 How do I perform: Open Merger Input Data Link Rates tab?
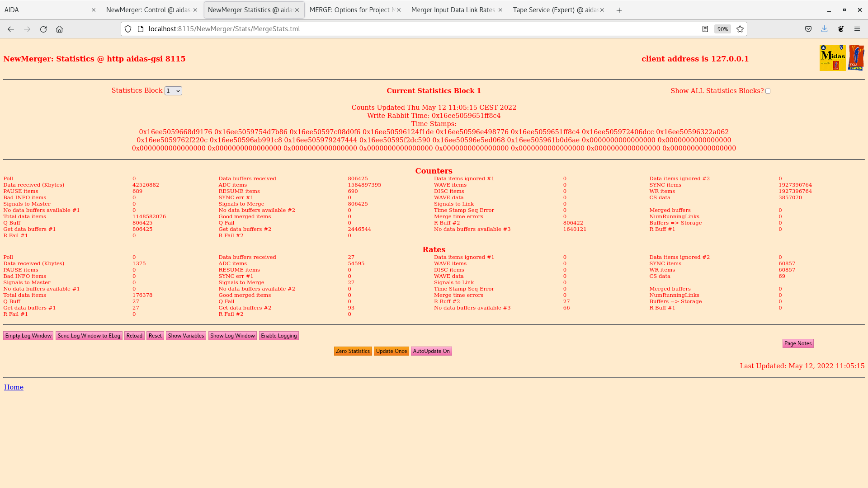point(457,10)
